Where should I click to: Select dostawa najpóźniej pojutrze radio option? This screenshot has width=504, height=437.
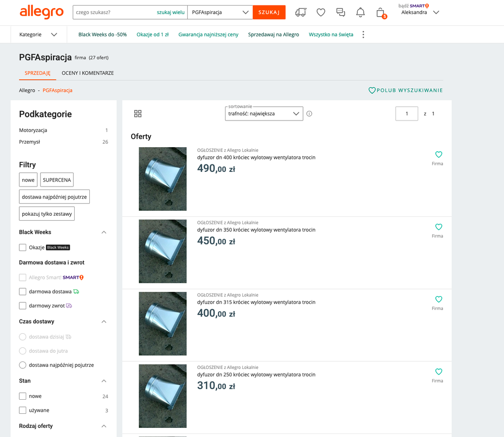(x=23, y=365)
